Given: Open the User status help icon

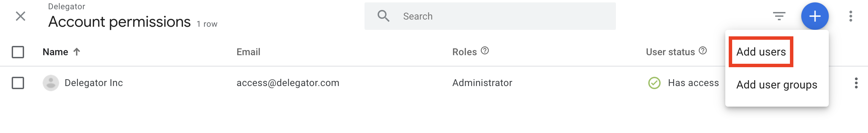Looking at the screenshot, I should (x=703, y=51).
